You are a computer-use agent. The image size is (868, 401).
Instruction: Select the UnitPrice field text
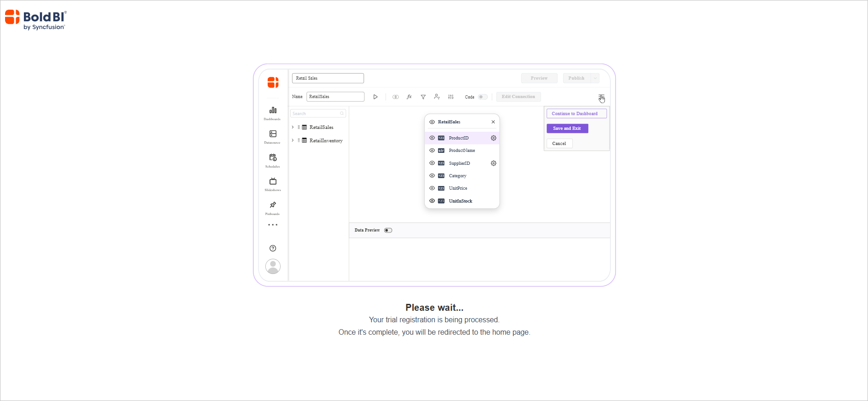point(458,188)
